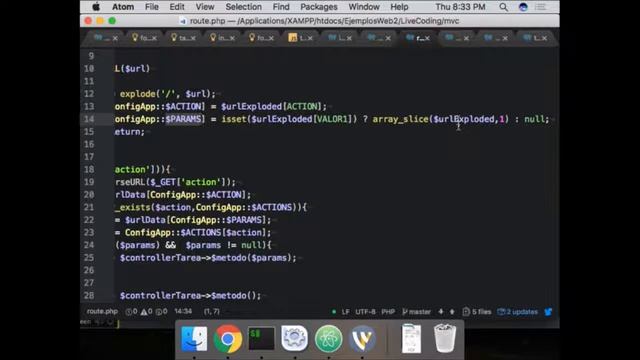Open the master git branch selector
This screenshot has height=360, width=640.
coord(416,312)
